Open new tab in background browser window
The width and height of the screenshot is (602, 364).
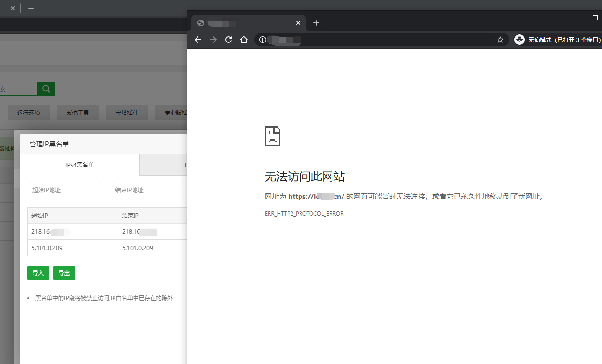tap(31, 8)
